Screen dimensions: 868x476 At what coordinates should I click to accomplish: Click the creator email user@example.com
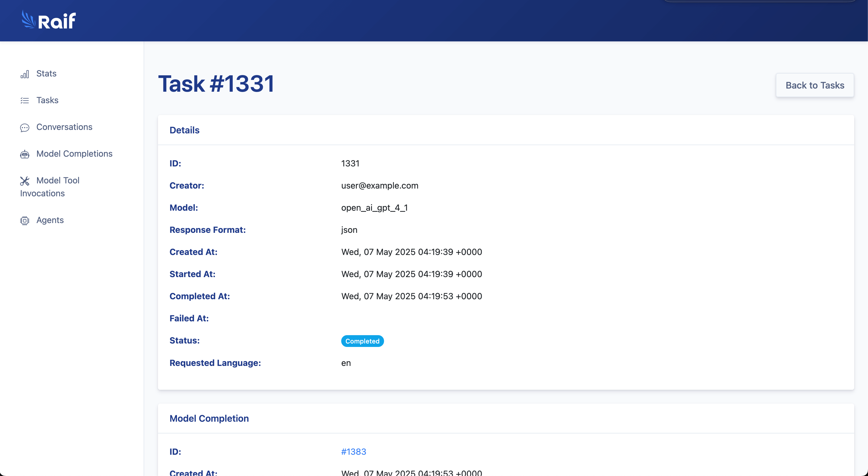coord(380,186)
